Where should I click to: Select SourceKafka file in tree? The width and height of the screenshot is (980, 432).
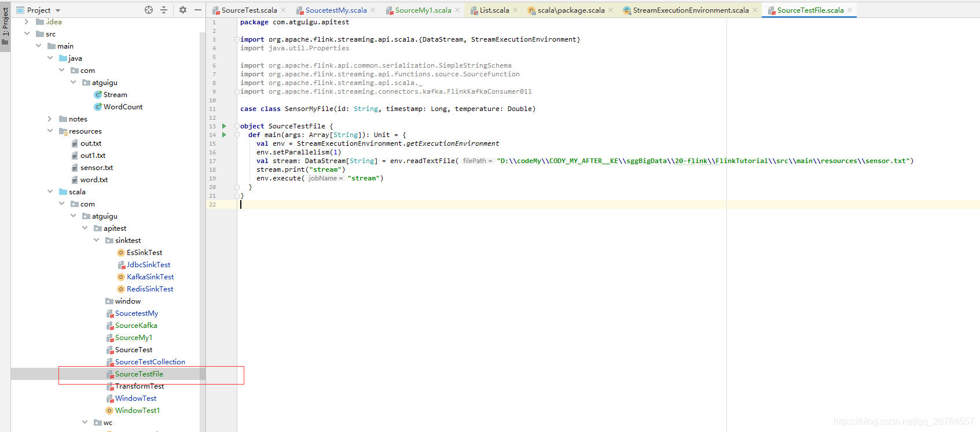(136, 326)
